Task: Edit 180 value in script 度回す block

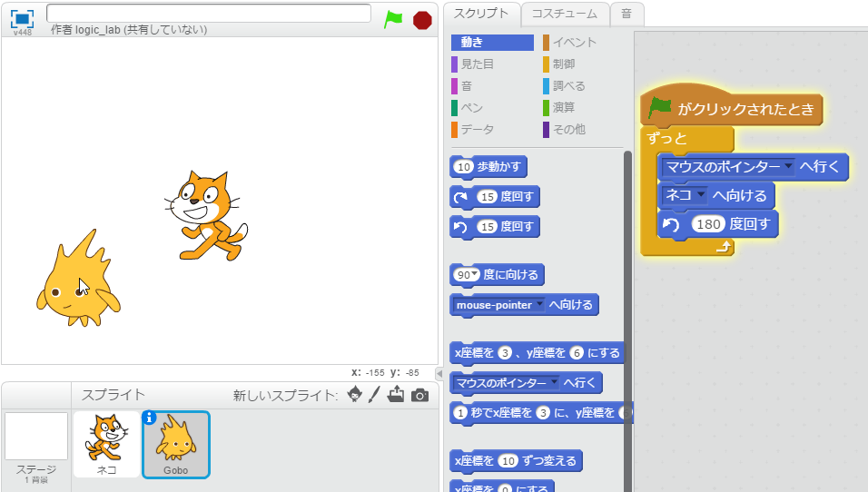Action: click(708, 224)
